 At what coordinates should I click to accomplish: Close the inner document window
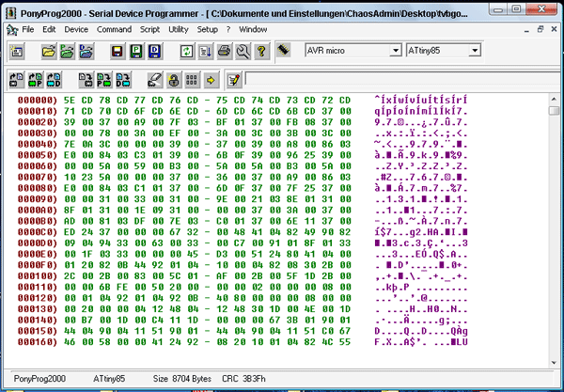pyautogui.click(x=554, y=29)
